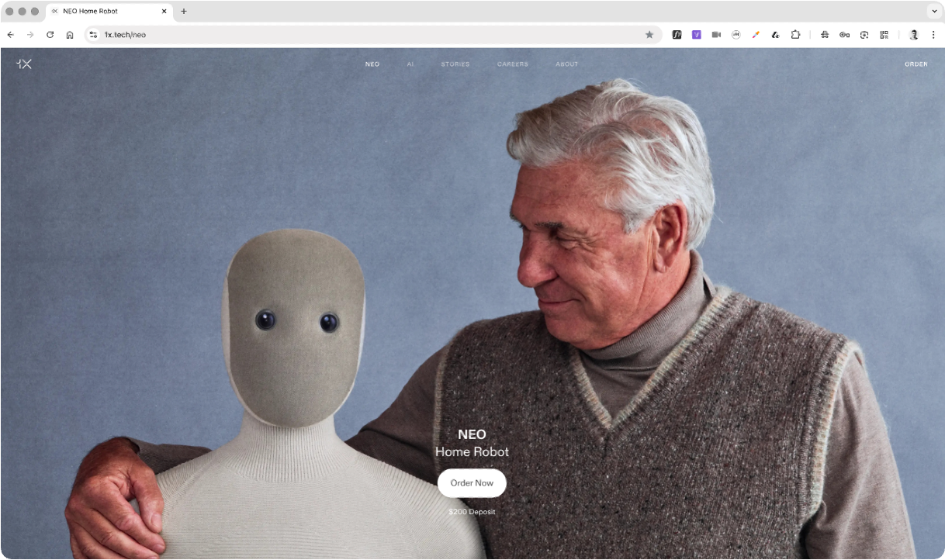Click the ORDER link in the header
The height and width of the screenshot is (560, 945).
click(916, 64)
